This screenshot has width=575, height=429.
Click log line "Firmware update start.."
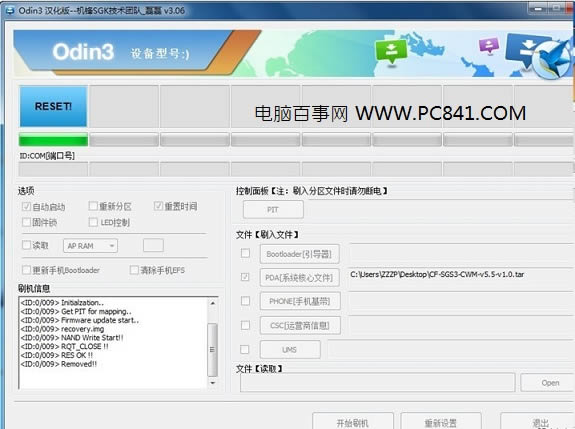click(x=80, y=320)
